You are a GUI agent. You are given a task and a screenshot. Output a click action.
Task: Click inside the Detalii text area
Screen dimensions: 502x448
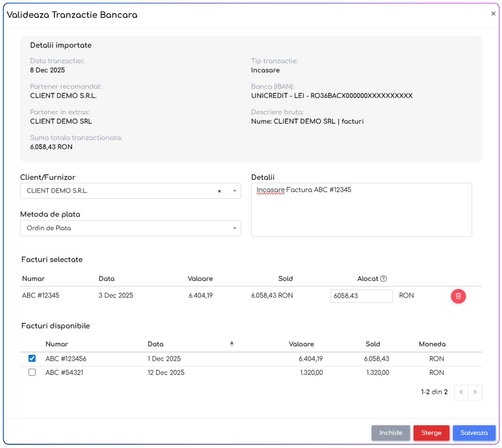[361, 213]
